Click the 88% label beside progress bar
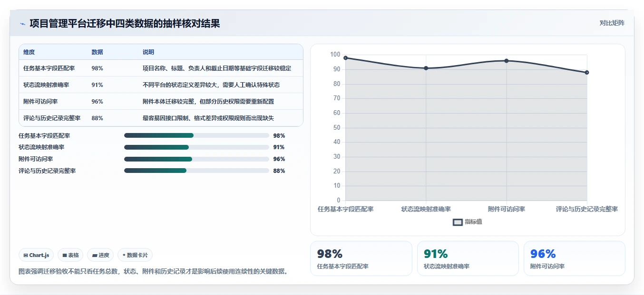The height and width of the screenshot is (295, 644). tap(279, 171)
